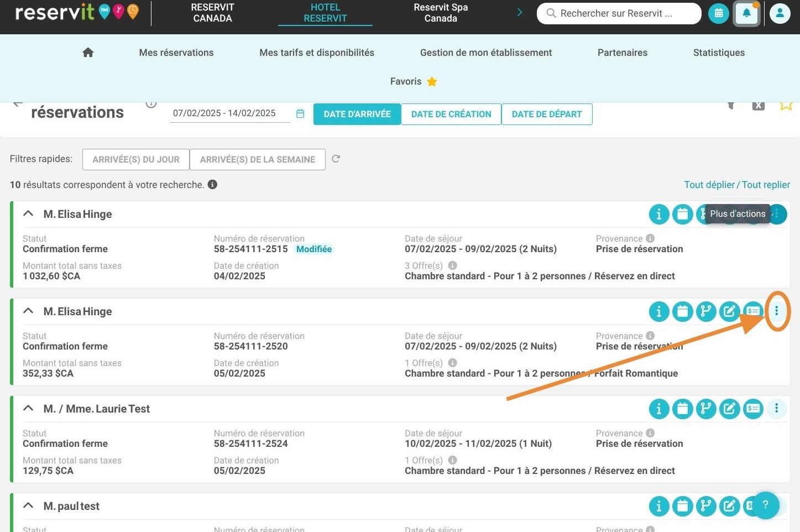The height and width of the screenshot is (532, 800).
Task: Open date picker calendar icon beside date range
Action: (x=300, y=113)
